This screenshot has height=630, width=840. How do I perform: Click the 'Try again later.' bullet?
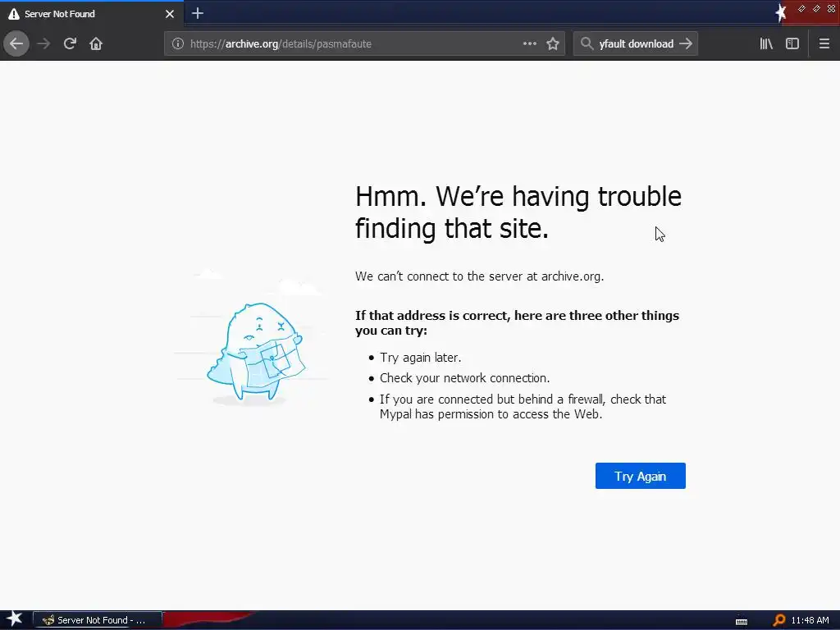coord(421,358)
